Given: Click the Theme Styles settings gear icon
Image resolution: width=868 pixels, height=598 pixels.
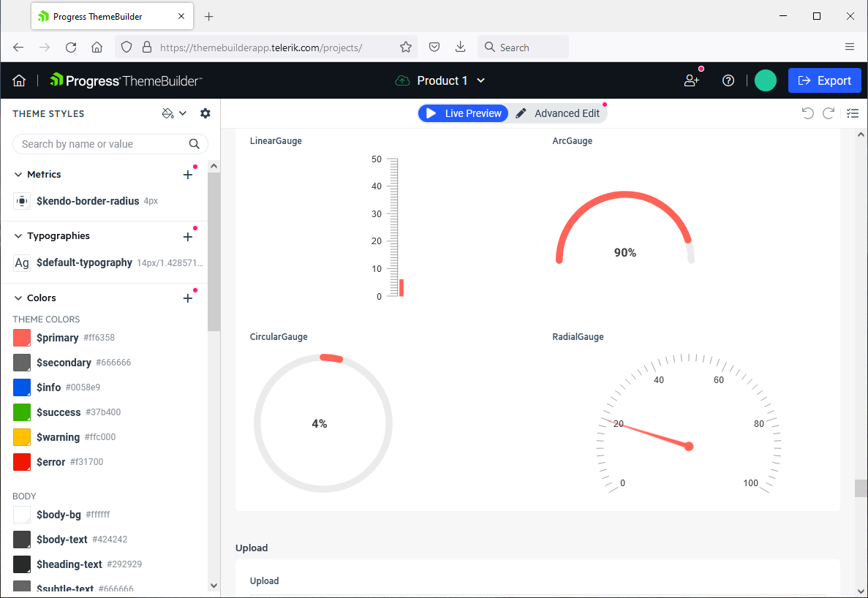Looking at the screenshot, I should pos(205,113).
